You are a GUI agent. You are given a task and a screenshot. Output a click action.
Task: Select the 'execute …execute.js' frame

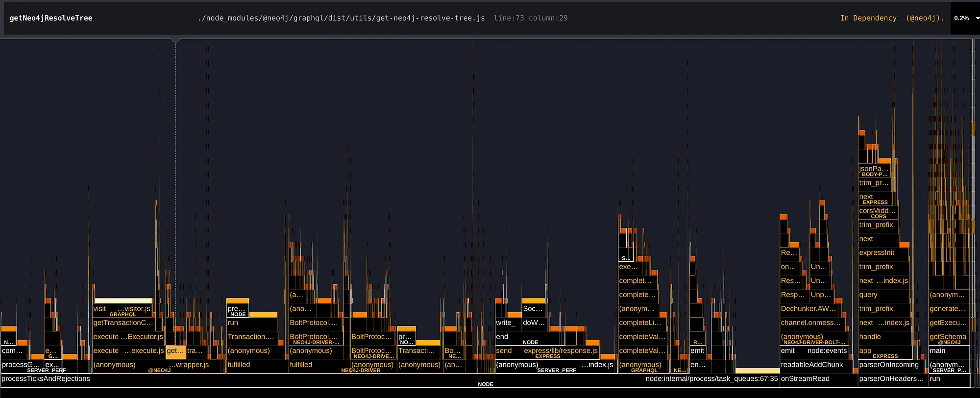tap(129, 352)
